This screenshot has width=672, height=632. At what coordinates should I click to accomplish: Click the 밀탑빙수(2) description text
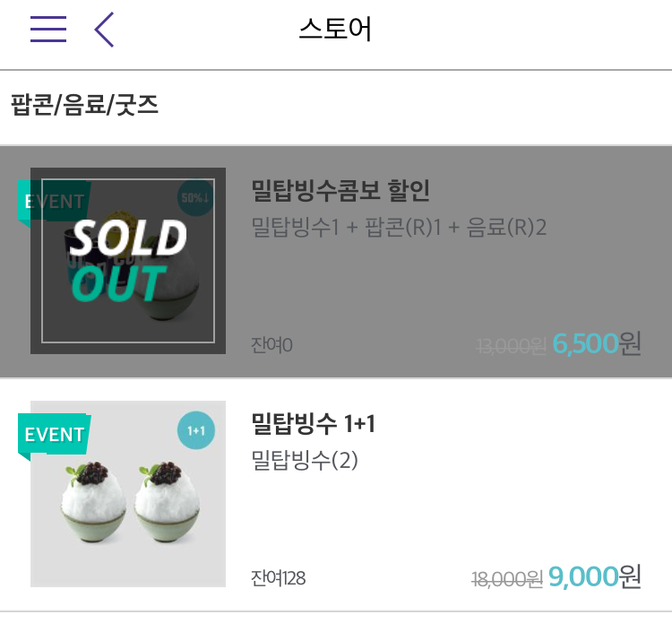tap(305, 461)
